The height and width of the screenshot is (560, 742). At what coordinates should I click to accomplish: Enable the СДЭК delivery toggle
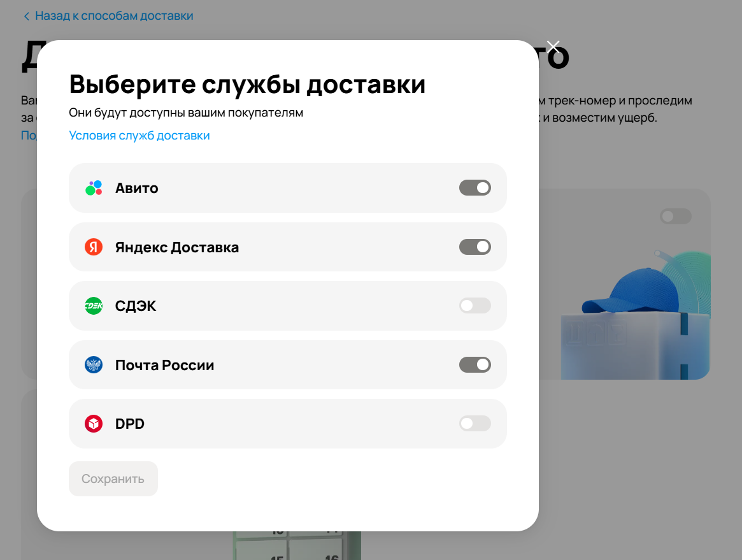[475, 306]
